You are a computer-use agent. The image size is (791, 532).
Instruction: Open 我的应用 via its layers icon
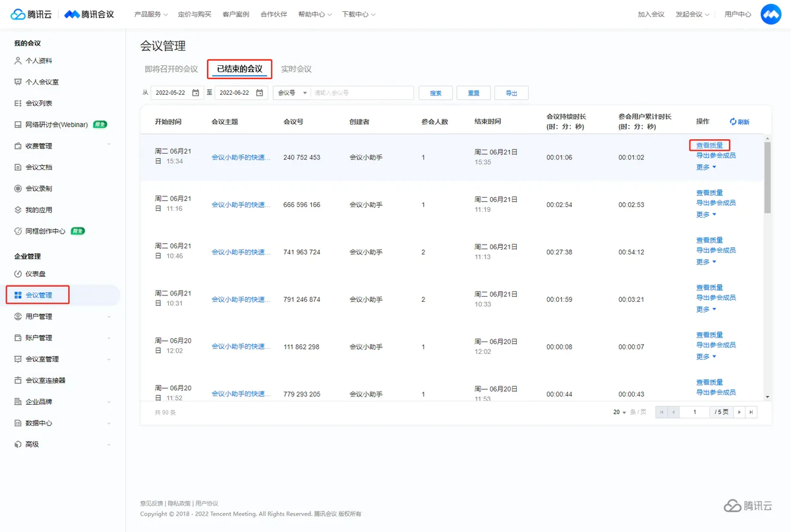[18, 210]
